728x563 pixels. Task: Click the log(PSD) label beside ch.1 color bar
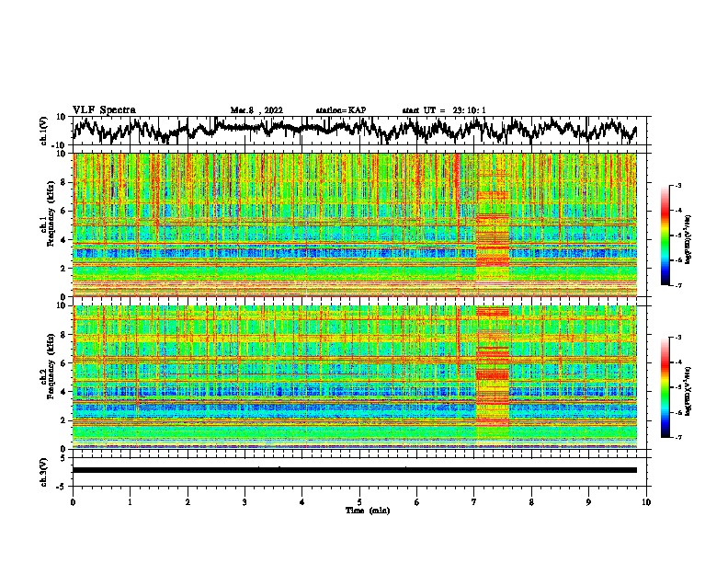tap(688, 239)
